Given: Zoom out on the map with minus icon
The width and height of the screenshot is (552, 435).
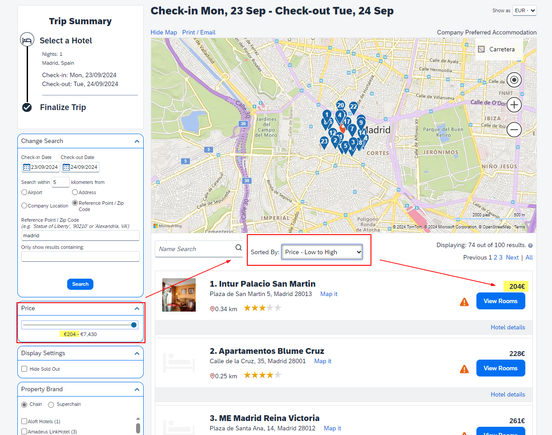Looking at the screenshot, I should pos(514,130).
